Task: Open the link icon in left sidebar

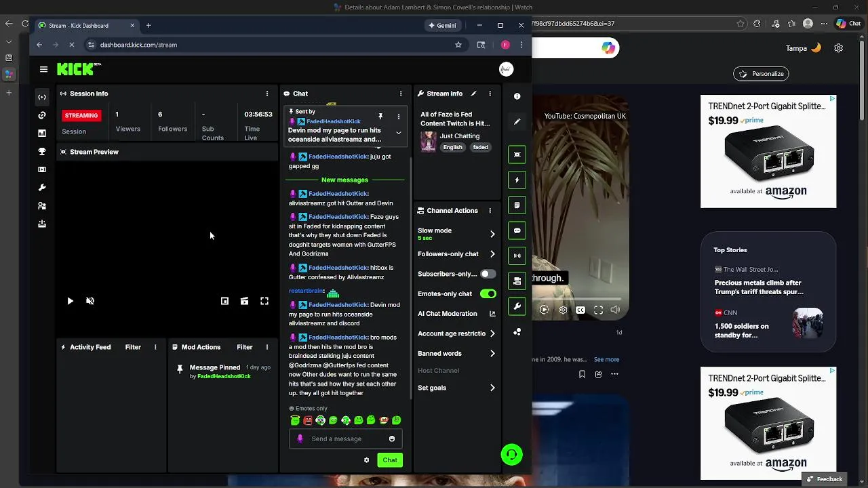Action: 42,115
